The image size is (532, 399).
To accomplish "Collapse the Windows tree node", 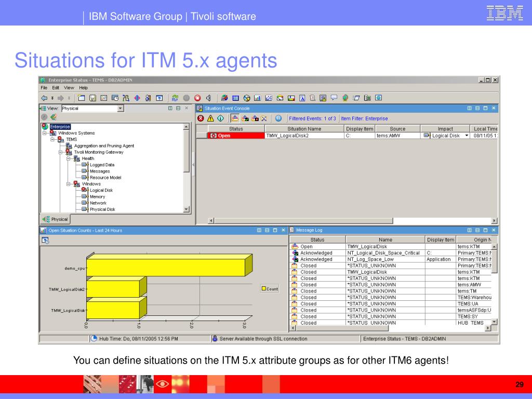I will click(x=68, y=184).
